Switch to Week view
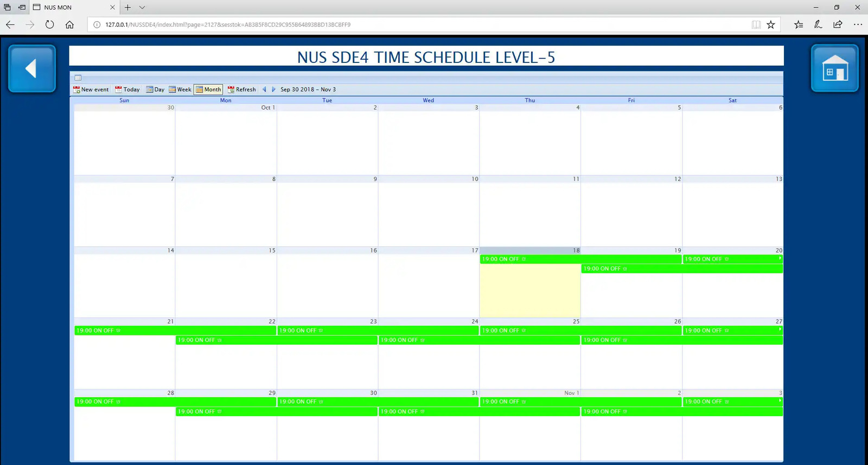Image resolution: width=868 pixels, height=465 pixels. pos(180,90)
